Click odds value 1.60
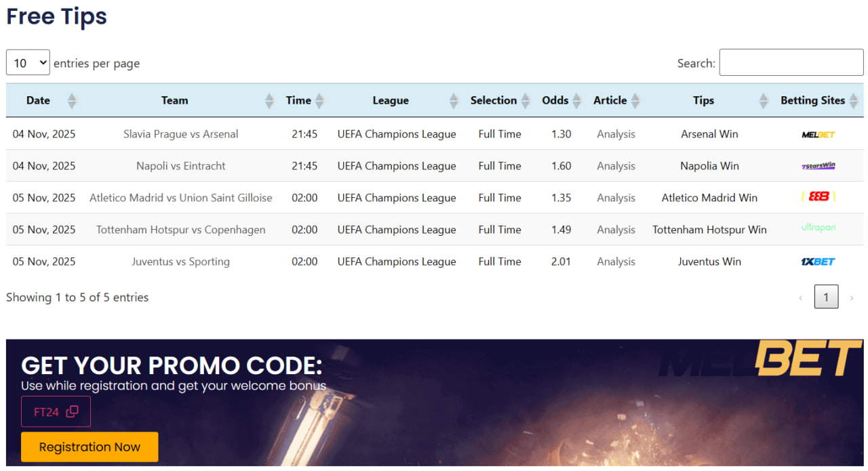Image resolution: width=868 pixels, height=471 pixels. coord(561,166)
